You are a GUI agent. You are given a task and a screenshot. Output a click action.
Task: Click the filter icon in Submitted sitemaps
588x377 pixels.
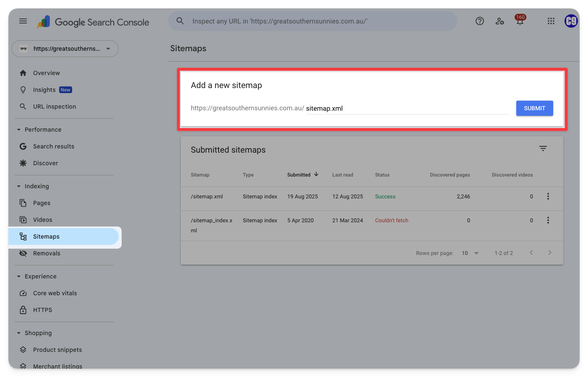pyautogui.click(x=543, y=148)
